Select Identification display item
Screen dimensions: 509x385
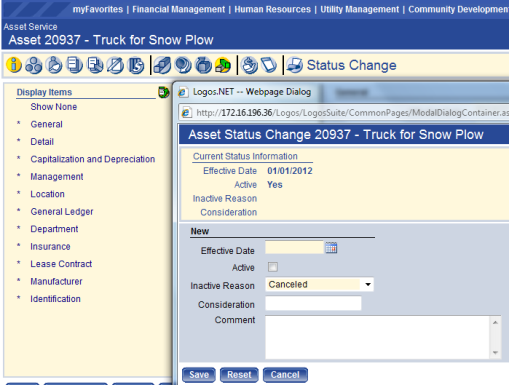coord(55,299)
